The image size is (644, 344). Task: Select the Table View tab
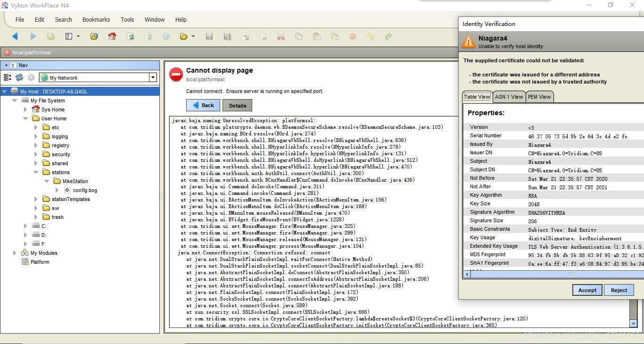tap(477, 97)
